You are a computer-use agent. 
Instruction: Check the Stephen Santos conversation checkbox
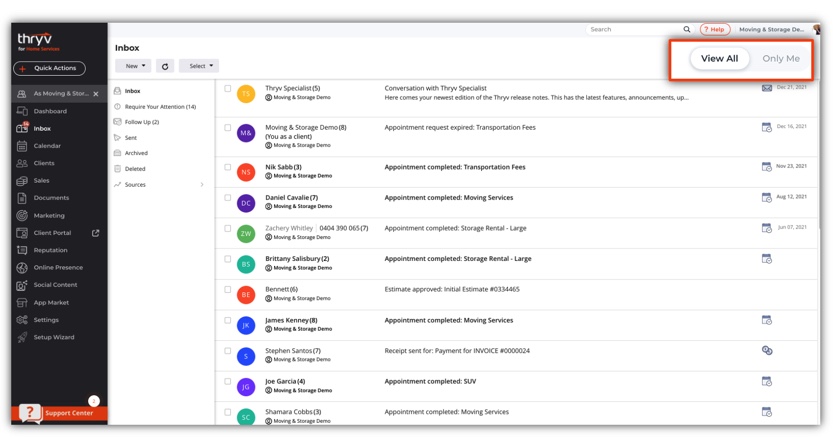point(228,351)
